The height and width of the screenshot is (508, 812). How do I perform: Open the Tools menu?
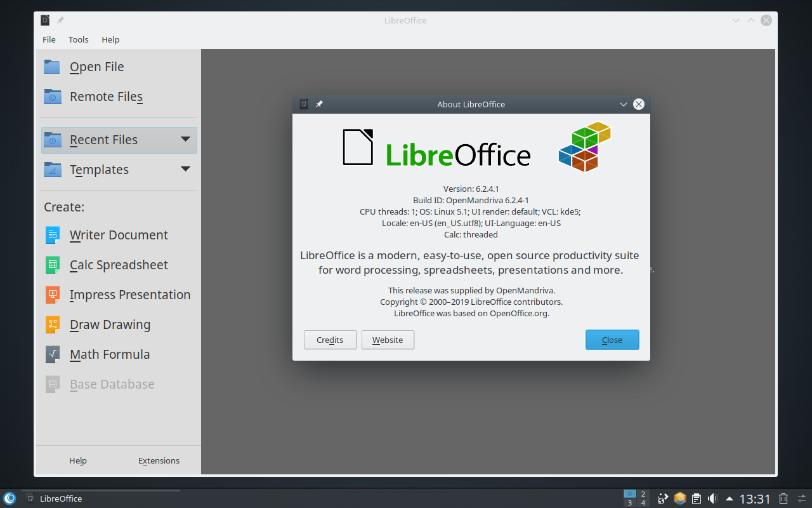[x=79, y=39]
